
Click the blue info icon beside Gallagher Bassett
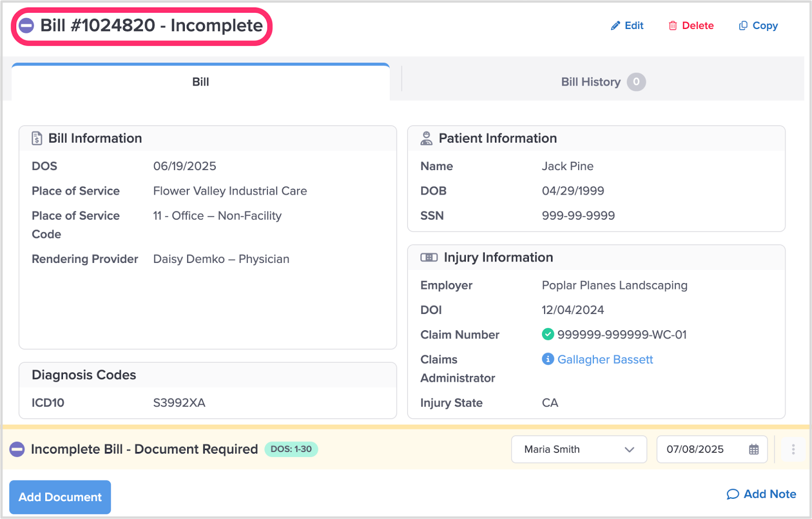(x=548, y=359)
